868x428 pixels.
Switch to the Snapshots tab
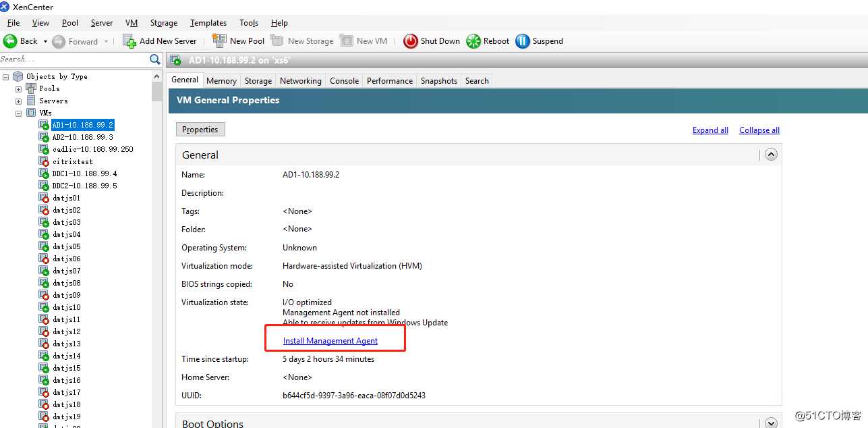439,81
